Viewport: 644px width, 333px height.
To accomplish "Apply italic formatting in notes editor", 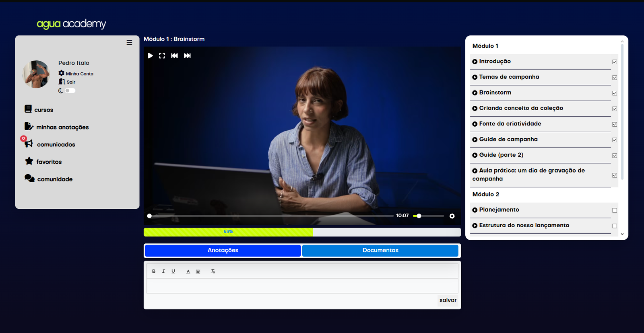I will coord(163,271).
